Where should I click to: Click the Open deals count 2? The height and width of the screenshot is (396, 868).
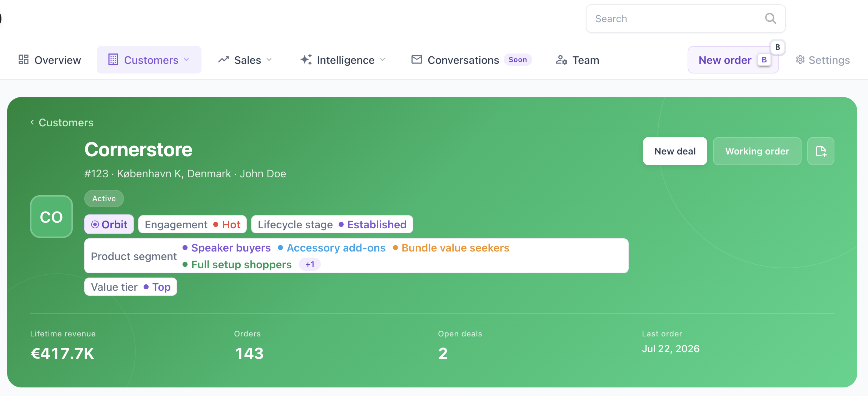click(x=443, y=354)
